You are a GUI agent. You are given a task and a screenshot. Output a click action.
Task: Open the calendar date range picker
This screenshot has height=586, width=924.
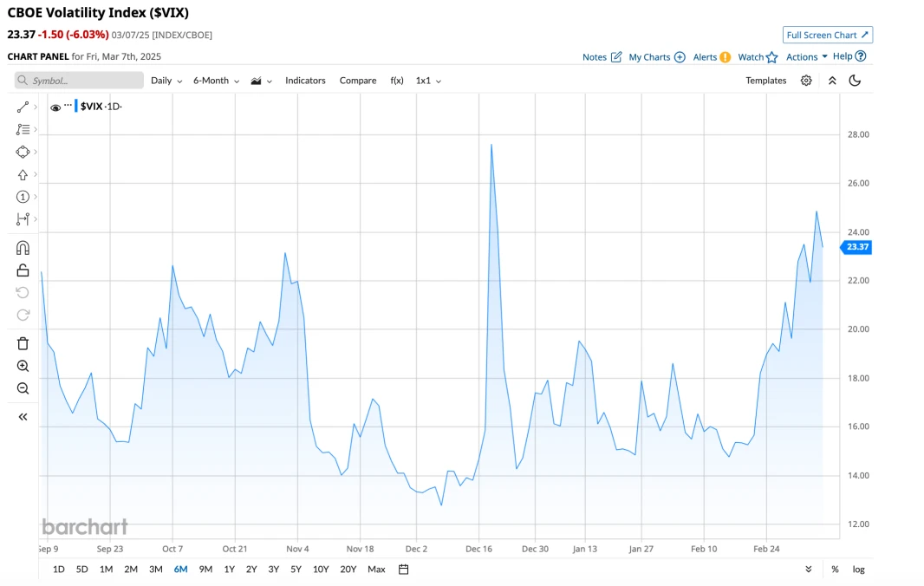[x=403, y=570]
